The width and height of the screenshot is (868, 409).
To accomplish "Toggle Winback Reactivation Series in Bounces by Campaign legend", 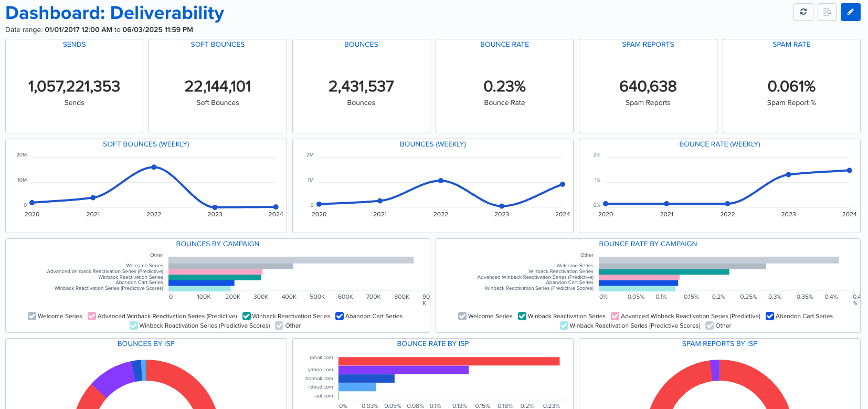I will pos(246,316).
